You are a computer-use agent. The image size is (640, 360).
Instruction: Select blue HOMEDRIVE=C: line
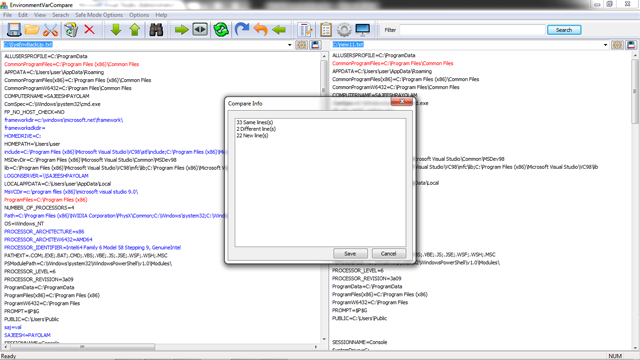[22, 136]
